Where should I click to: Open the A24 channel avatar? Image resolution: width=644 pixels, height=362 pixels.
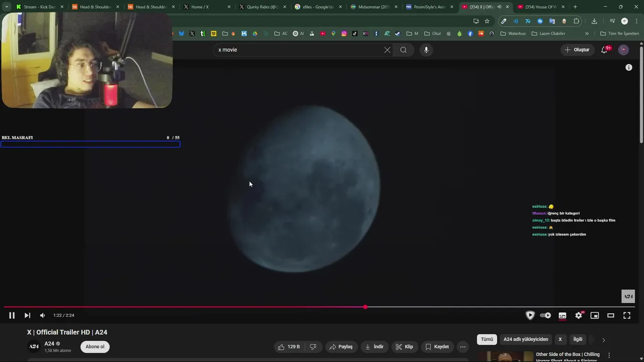click(x=34, y=346)
